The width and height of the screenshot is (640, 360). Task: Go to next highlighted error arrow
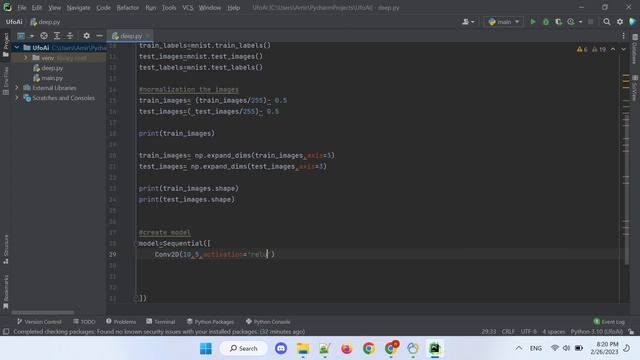[x=623, y=49]
